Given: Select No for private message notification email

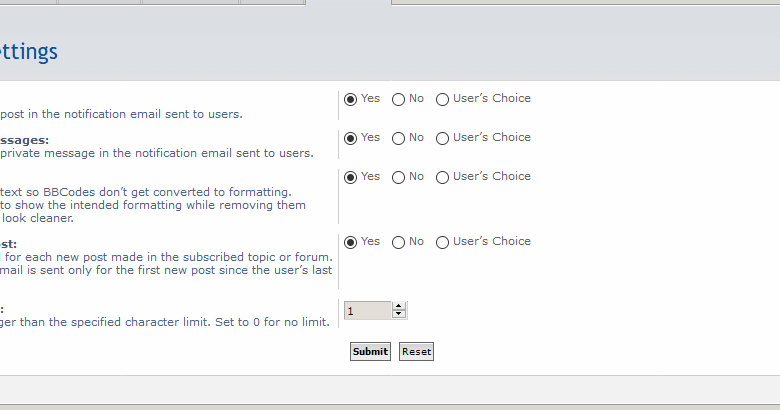Looking at the screenshot, I should (x=398, y=138).
